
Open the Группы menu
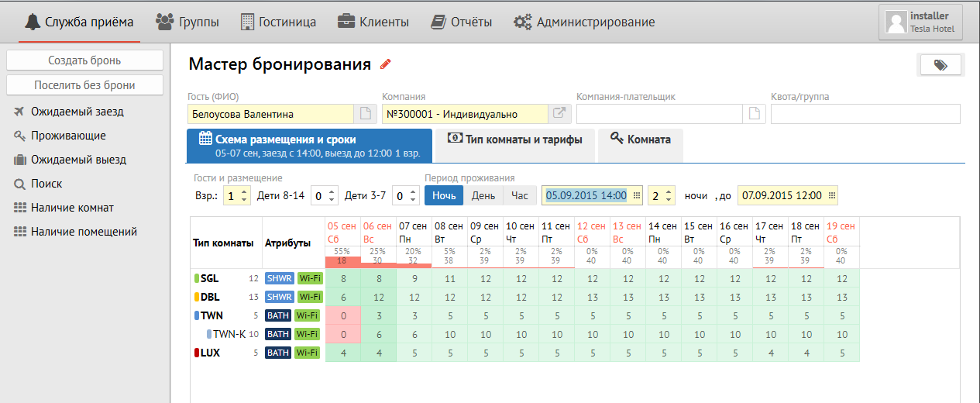pos(187,22)
